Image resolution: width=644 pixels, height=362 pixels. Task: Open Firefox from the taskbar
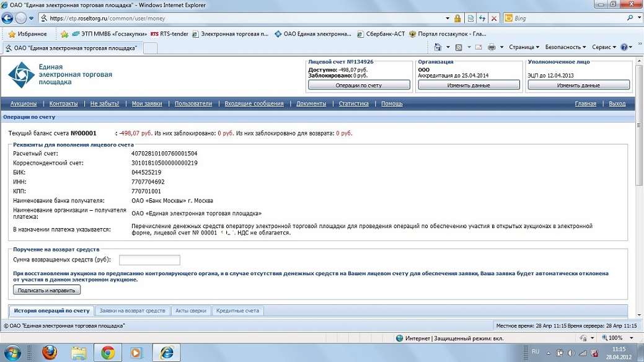click(50, 353)
